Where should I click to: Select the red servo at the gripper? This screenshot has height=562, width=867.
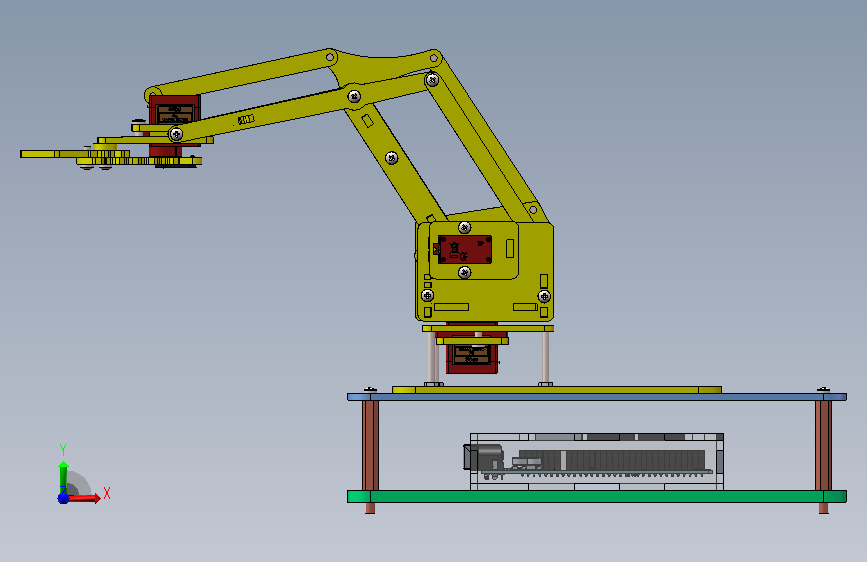point(174,111)
